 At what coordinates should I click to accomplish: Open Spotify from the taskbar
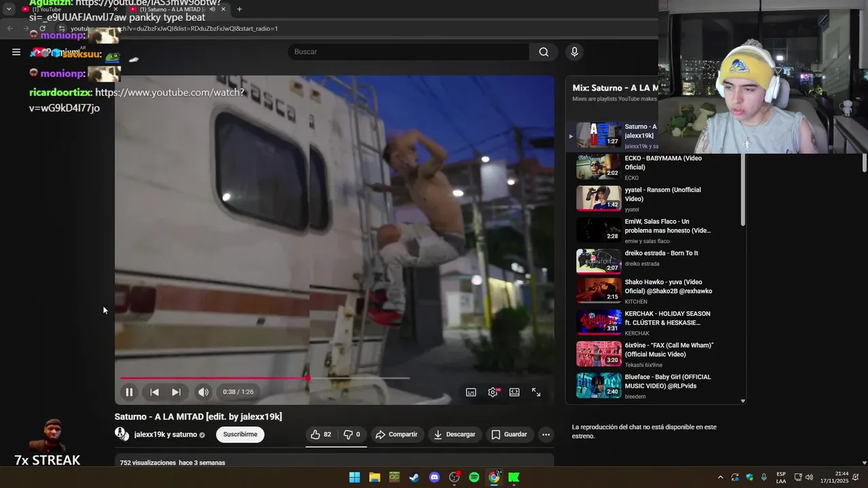[474, 477]
